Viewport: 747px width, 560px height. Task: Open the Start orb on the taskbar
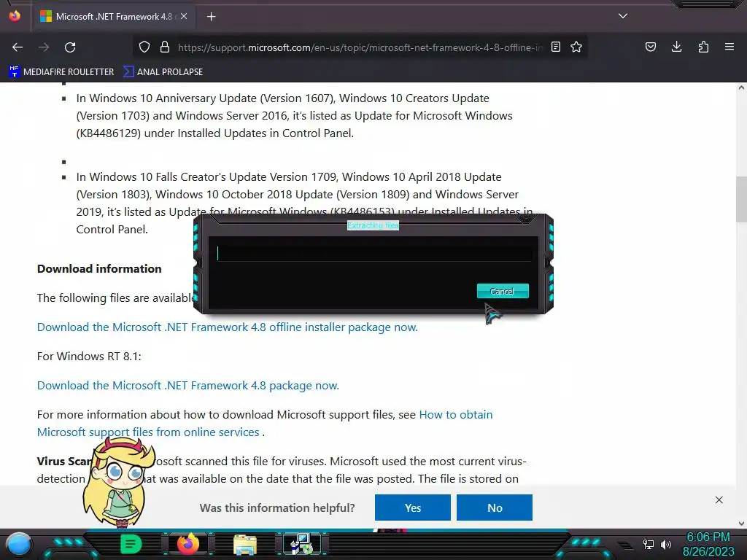coord(19,544)
